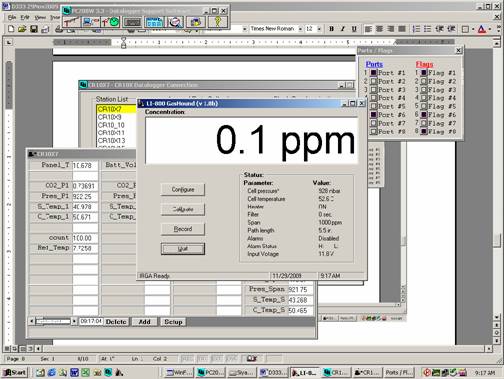Toggle Flag #4 checkbox
Viewport: 504px width, 379px height.
click(x=424, y=98)
